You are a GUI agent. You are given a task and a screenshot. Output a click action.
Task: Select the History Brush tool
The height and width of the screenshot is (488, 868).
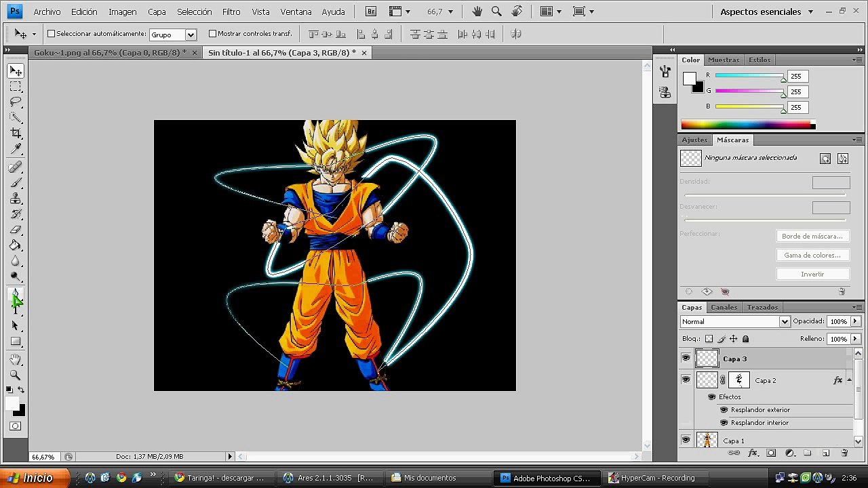pyautogui.click(x=16, y=214)
